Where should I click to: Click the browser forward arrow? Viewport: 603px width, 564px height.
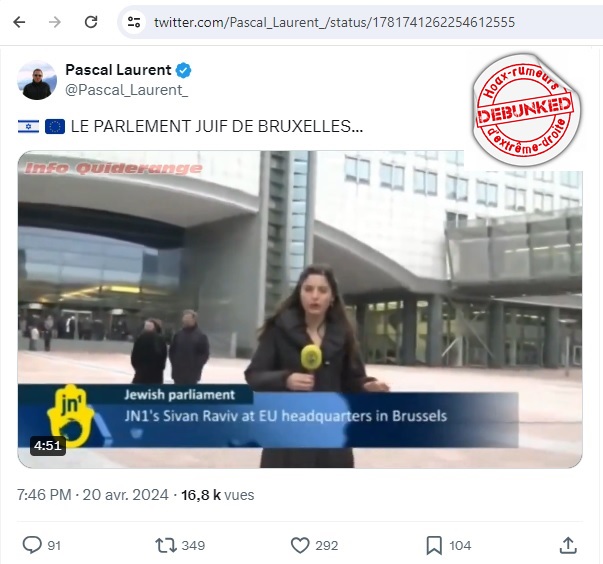click(x=55, y=22)
